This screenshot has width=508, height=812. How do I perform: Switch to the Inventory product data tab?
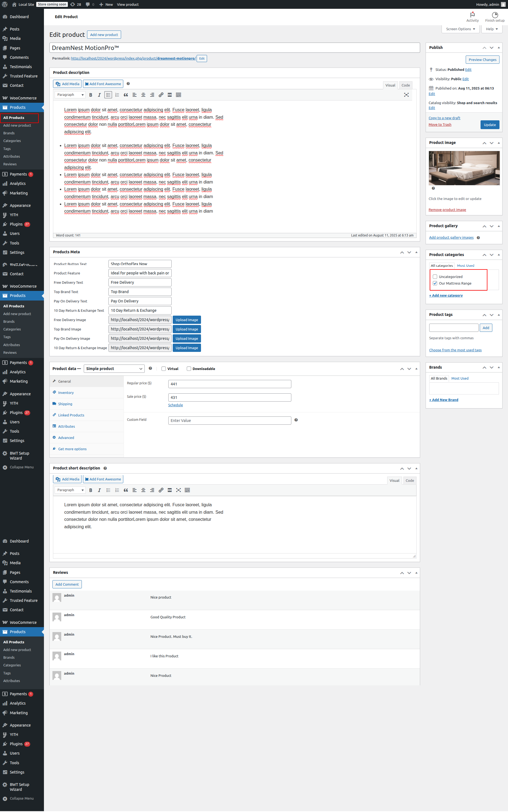66,393
